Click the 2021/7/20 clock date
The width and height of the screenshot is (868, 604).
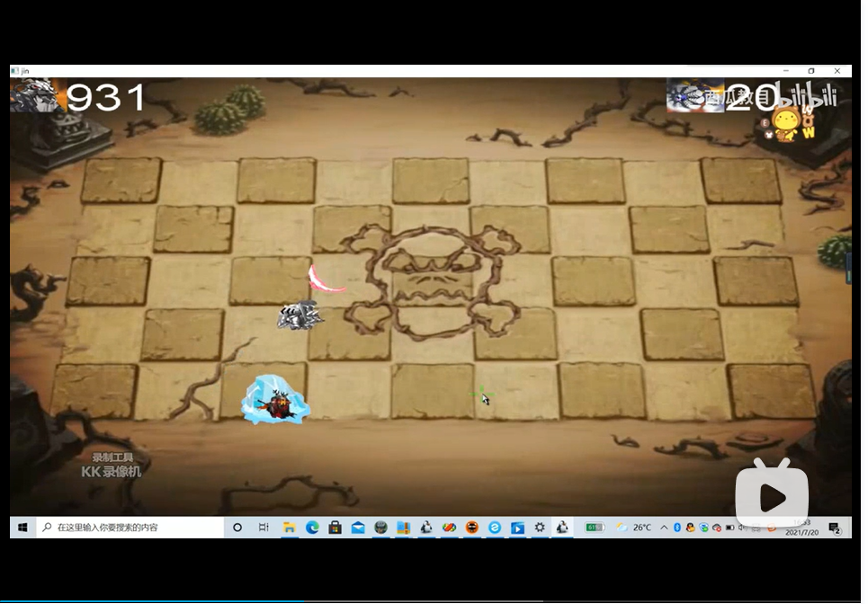tap(801, 533)
